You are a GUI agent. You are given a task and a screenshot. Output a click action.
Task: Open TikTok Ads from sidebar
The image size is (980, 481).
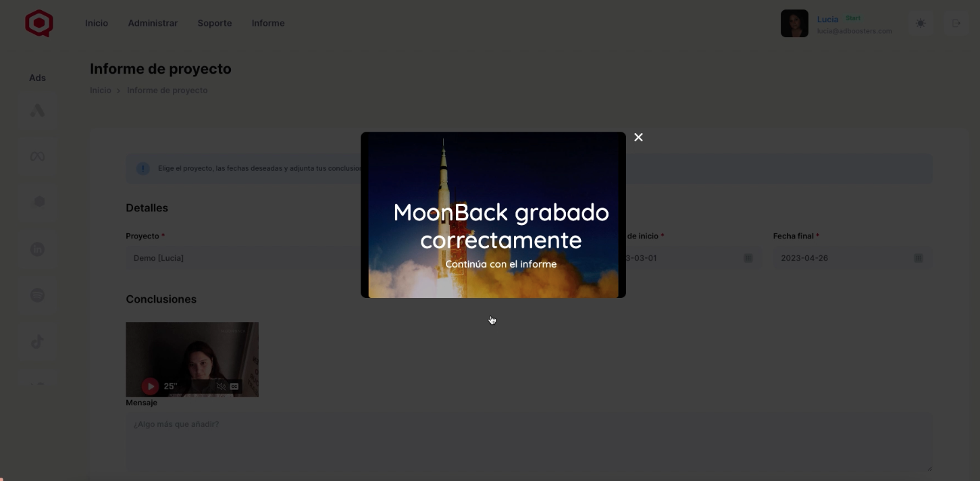37,342
